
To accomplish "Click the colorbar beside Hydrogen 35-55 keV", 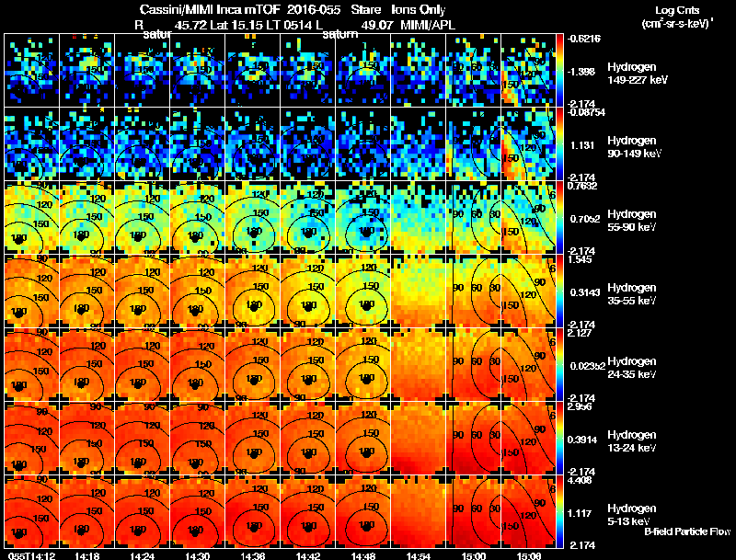I will pyautogui.click(x=559, y=291).
